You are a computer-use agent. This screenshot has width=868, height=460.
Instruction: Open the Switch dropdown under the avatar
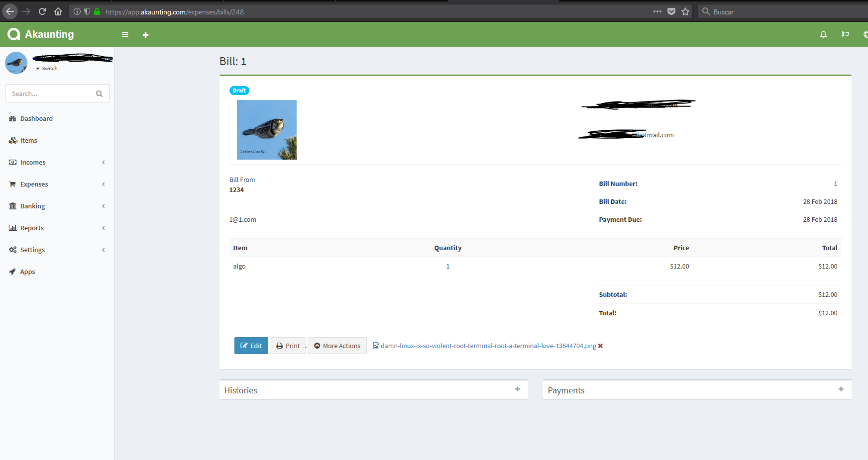click(46, 68)
